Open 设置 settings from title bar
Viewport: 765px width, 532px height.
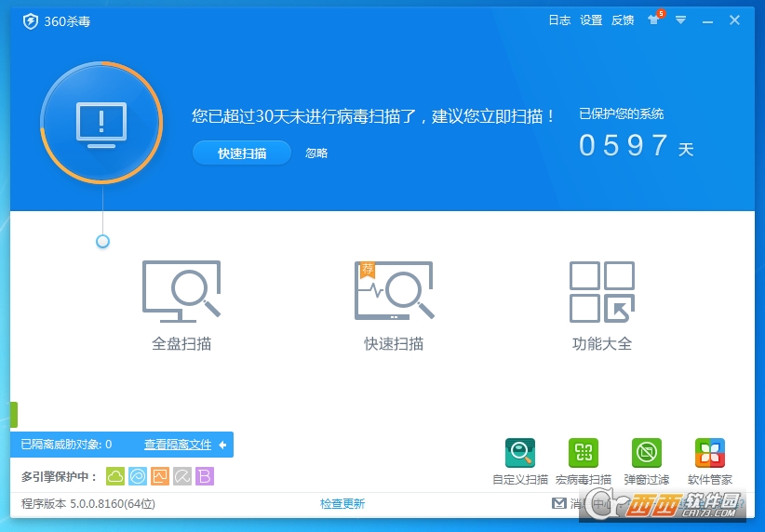point(591,20)
